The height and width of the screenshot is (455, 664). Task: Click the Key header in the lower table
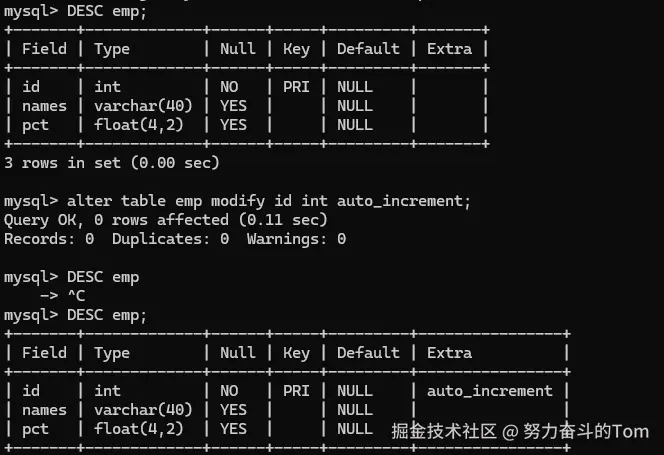point(296,352)
